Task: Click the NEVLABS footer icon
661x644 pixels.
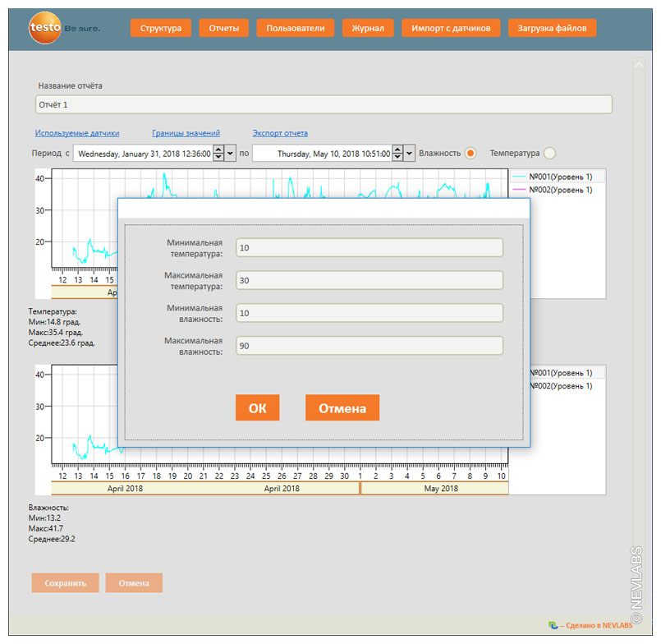Action: tap(553, 625)
